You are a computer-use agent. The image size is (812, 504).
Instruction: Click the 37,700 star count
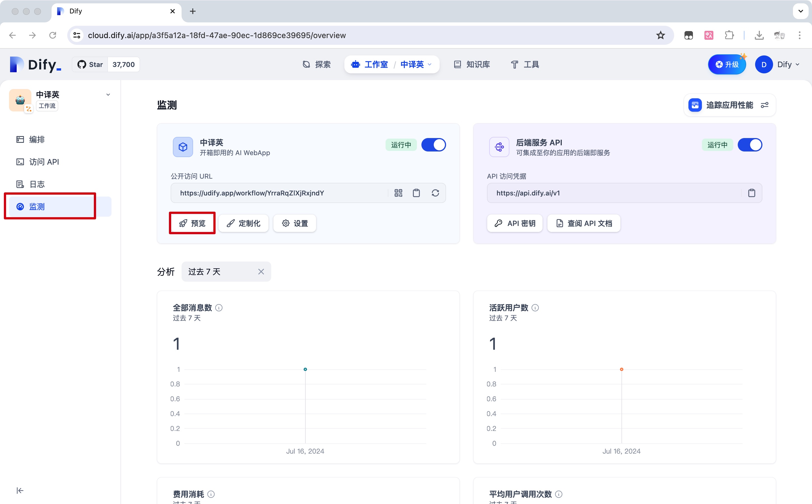coord(123,64)
